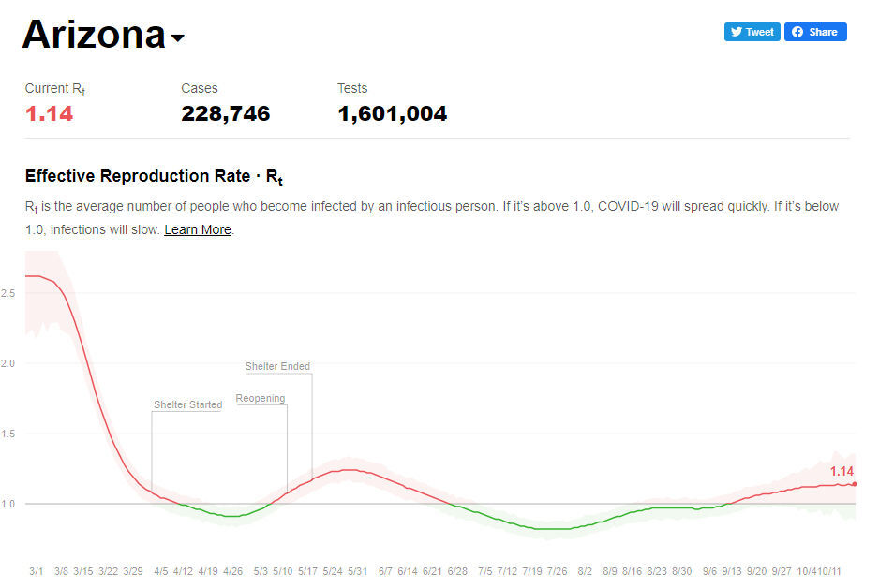Click the Current Rt value 1.14

pos(49,113)
